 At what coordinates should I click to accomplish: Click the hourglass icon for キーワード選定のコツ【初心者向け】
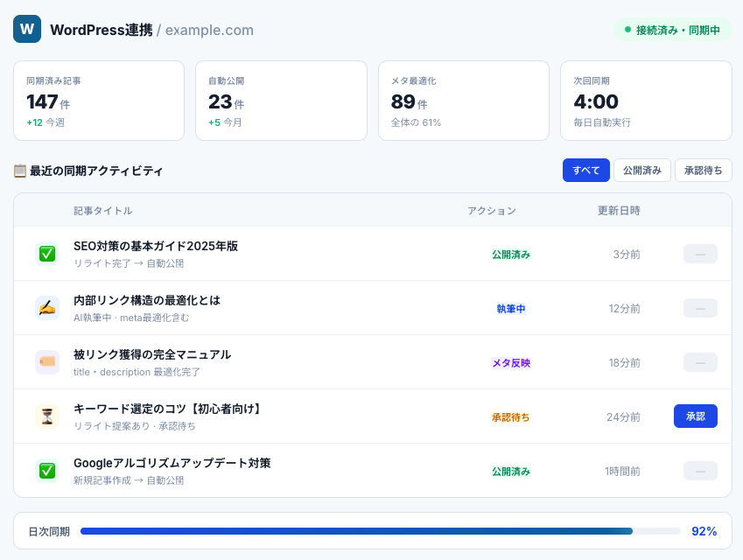pos(47,416)
